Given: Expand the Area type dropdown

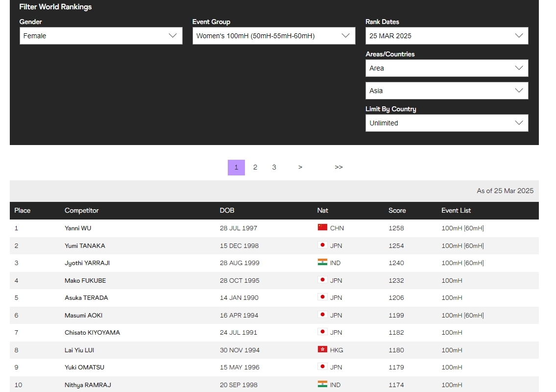Looking at the screenshot, I should [447, 68].
